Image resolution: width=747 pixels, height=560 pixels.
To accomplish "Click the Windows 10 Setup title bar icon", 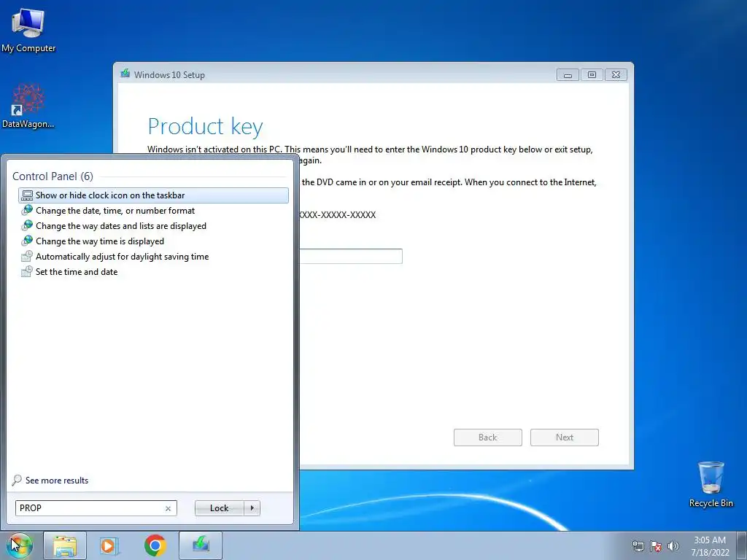I will (x=125, y=74).
